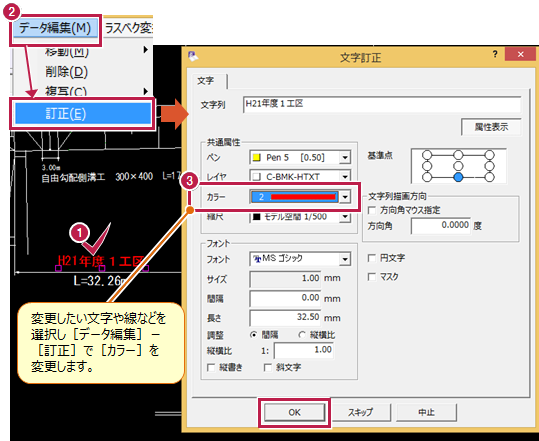Click the 属性表示 button
This screenshot has width=539, height=441.
[x=491, y=127]
